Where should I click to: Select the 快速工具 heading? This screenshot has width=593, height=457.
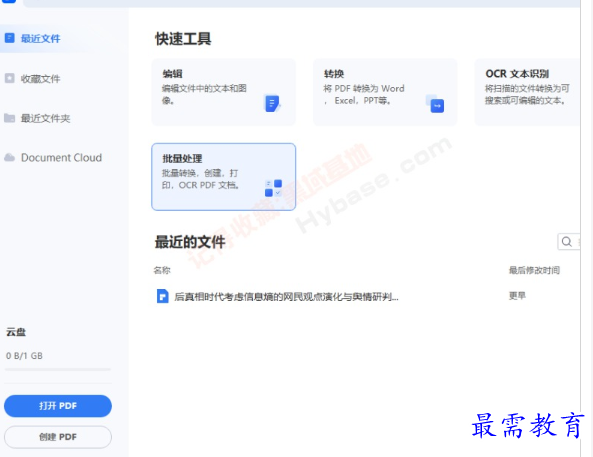pos(183,39)
